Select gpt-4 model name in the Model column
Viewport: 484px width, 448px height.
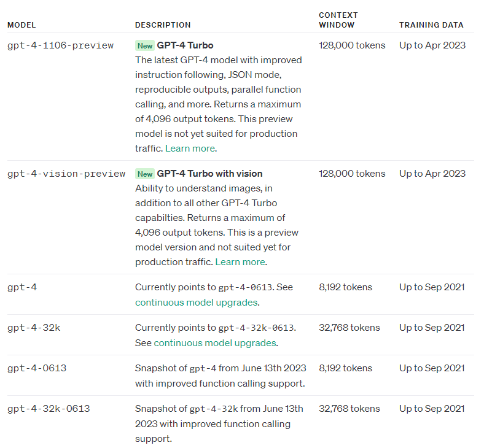(x=22, y=287)
